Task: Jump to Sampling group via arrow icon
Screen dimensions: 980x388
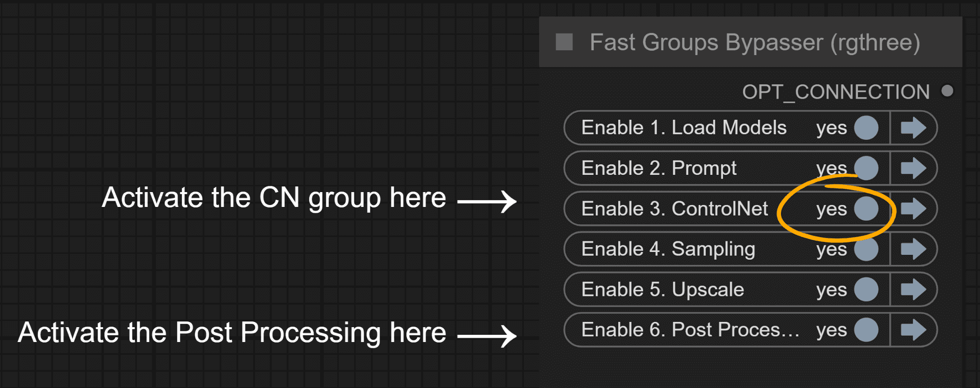Action: pyautogui.click(x=913, y=249)
